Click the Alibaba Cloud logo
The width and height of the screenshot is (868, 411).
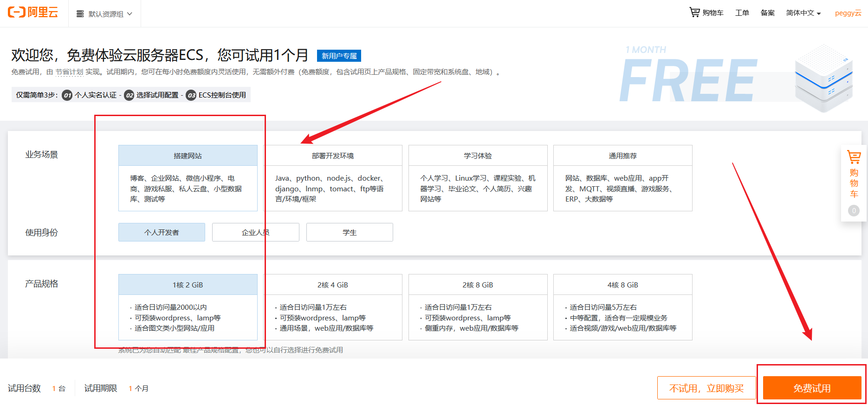click(x=33, y=13)
